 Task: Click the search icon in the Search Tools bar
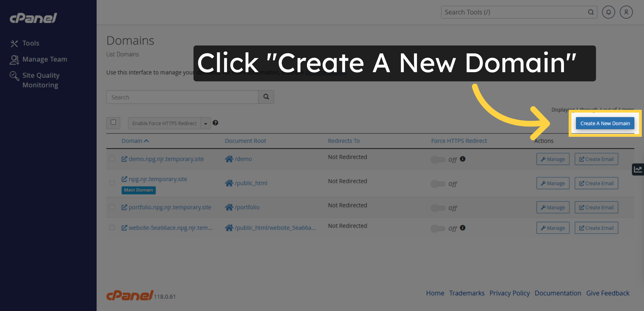point(591,12)
